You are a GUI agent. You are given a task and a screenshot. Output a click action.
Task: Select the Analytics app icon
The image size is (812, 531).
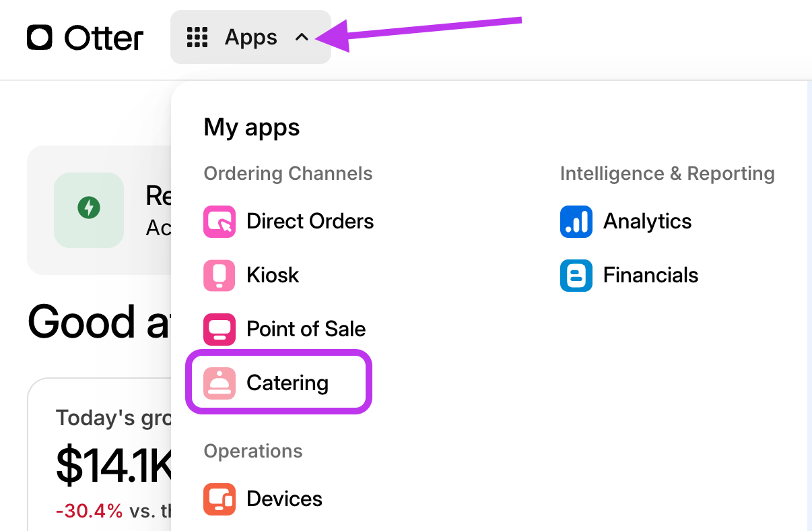[576, 221]
